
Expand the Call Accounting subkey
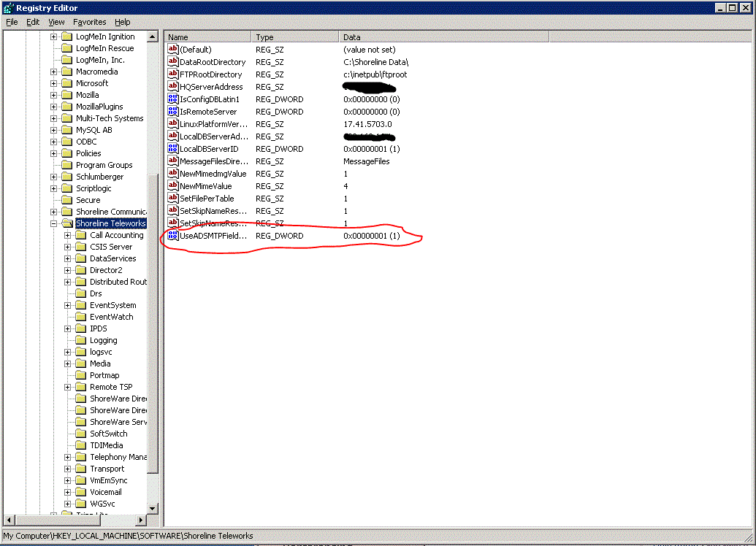(x=68, y=235)
